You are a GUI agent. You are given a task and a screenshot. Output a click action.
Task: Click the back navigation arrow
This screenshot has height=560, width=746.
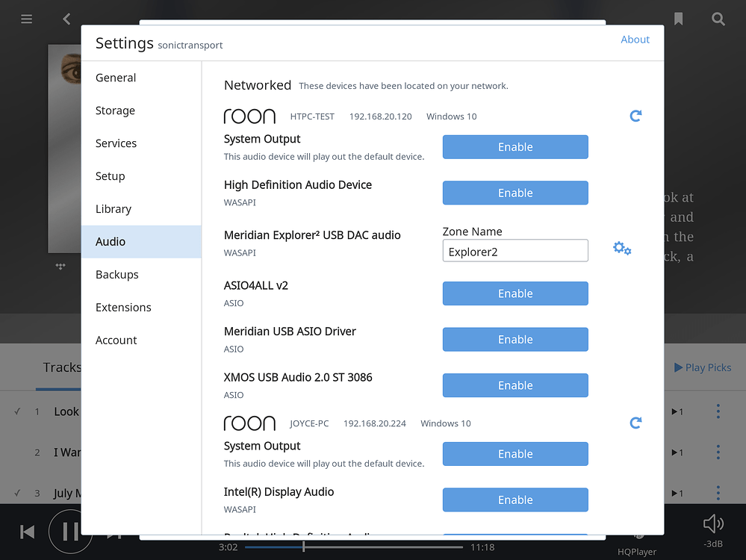(x=66, y=19)
